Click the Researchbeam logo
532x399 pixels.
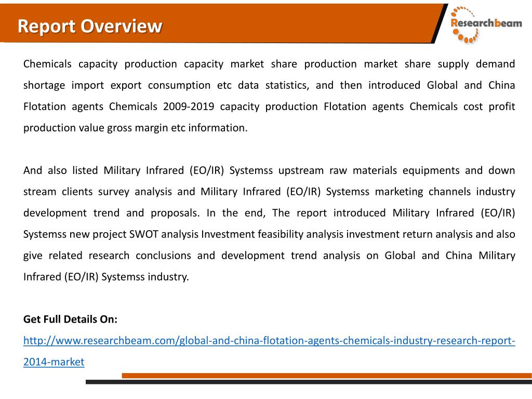[486, 25]
